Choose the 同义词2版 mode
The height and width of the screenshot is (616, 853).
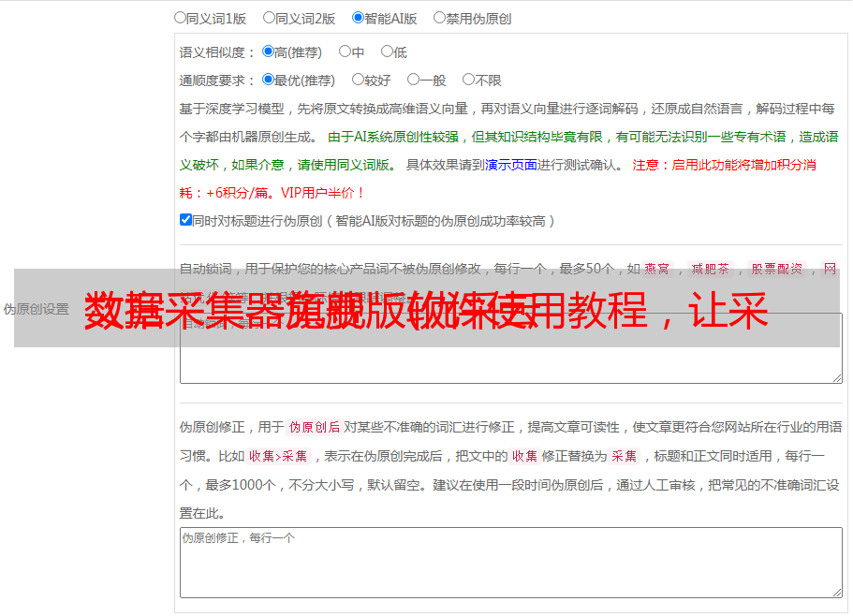pyautogui.click(x=269, y=17)
